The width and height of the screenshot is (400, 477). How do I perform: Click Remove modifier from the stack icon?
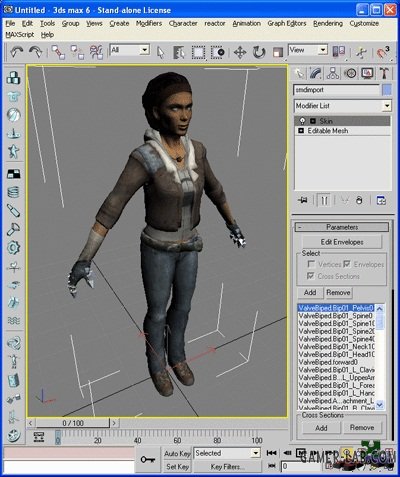click(359, 200)
